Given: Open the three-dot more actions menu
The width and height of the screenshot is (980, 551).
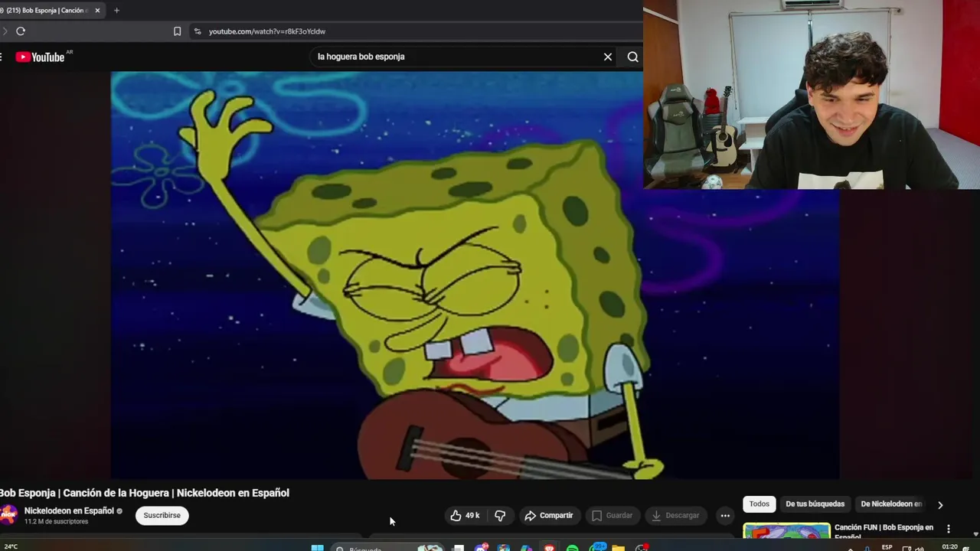Looking at the screenshot, I should tap(725, 516).
